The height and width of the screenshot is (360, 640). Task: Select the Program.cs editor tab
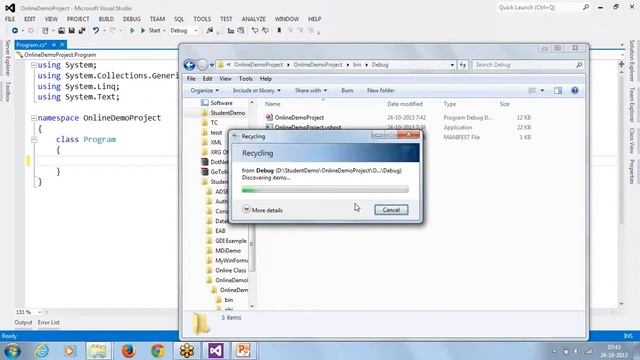point(32,45)
